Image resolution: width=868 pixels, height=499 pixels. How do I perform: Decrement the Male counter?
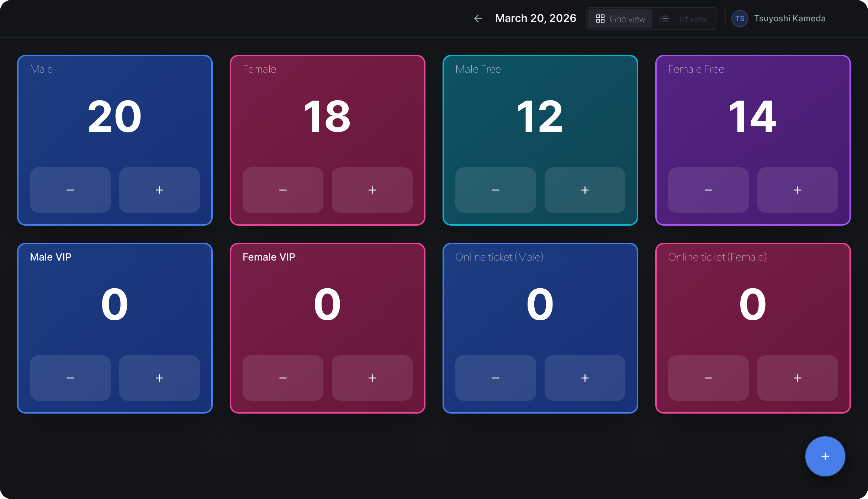tap(70, 190)
